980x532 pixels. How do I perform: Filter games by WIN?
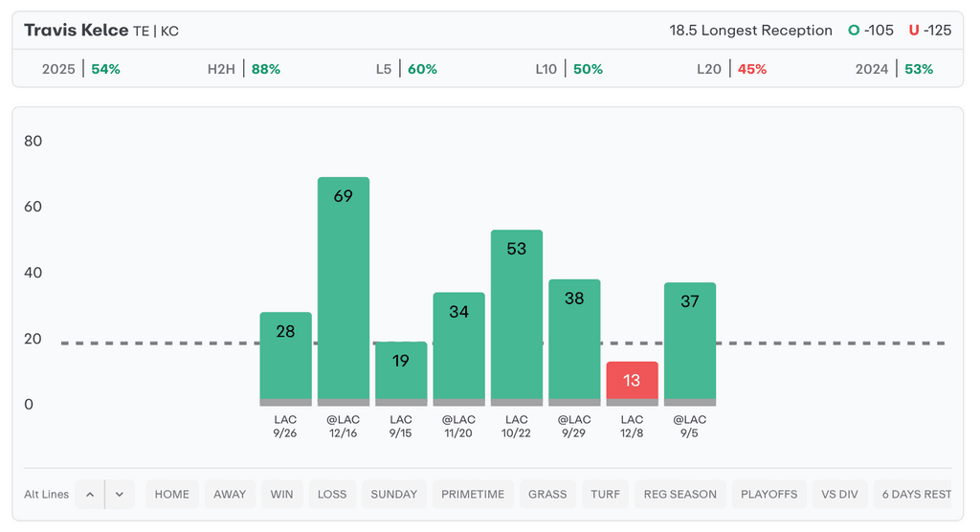[x=282, y=495]
